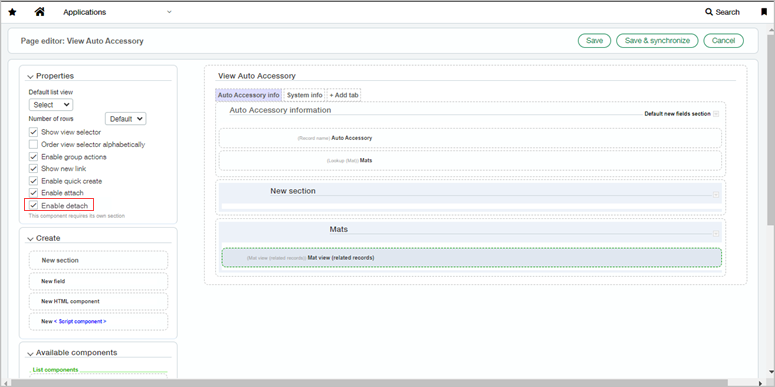Toggle Enable detach checkbox

(33, 205)
